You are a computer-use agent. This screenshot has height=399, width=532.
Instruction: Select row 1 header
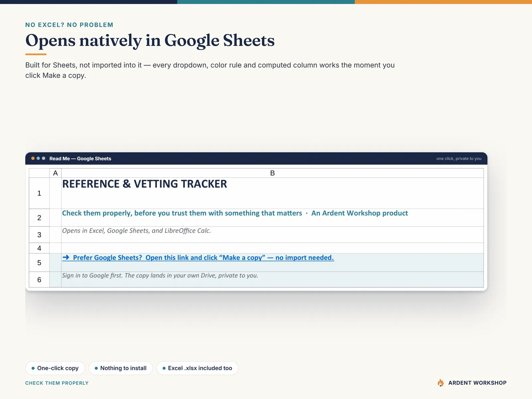(x=39, y=193)
